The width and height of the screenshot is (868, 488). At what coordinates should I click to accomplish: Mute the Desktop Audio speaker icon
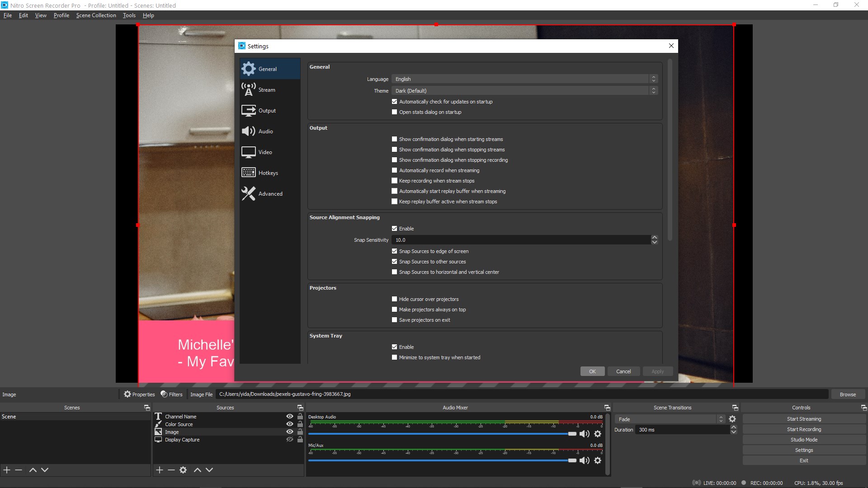pos(584,434)
